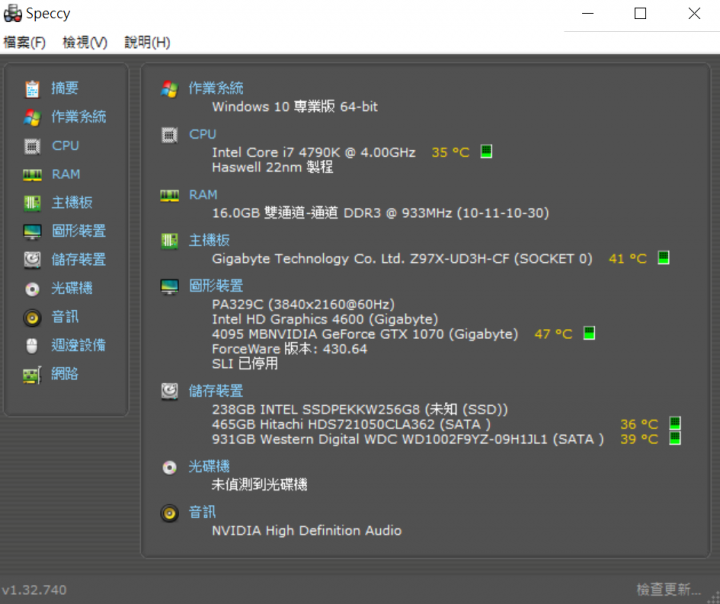This screenshot has width=720, height=604.
Task: Open the 檢視(V) menu
Action: pos(85,42)
